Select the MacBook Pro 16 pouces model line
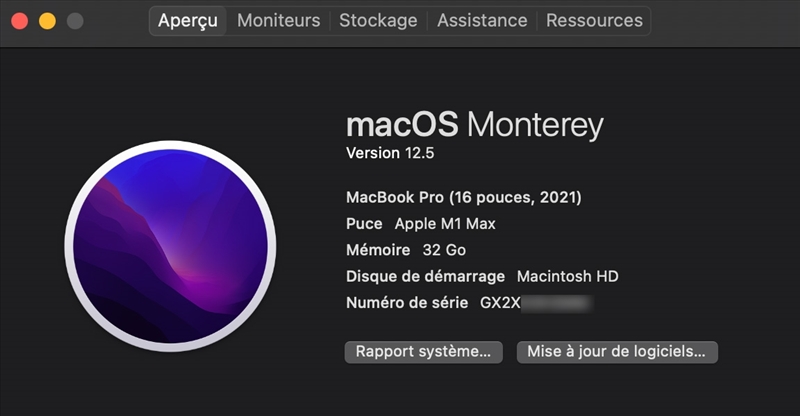This screenshot has height=416, width=800. (x=463, y=197)
